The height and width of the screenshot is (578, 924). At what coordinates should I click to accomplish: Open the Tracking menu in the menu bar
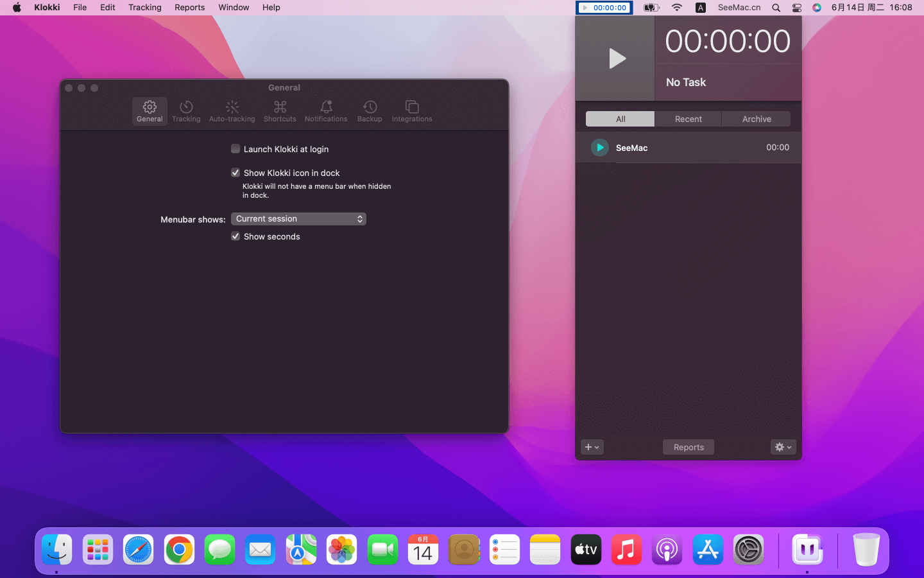(x=144, y=8)
